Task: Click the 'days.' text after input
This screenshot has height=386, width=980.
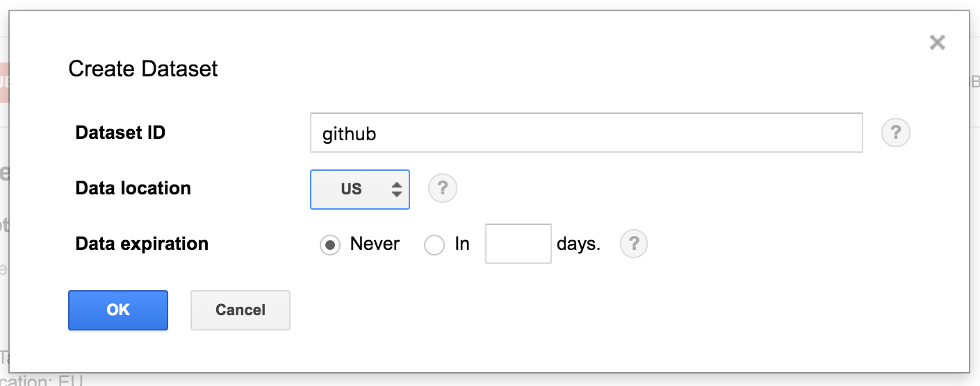Action: 578,244
